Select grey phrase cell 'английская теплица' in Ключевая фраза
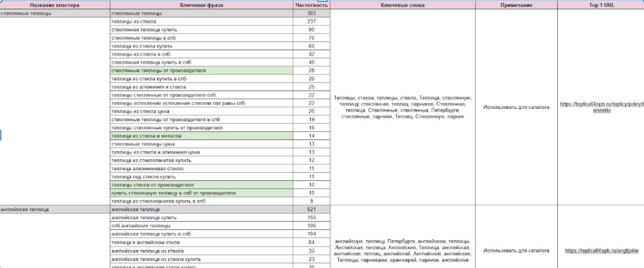 [x=201, y=210]
